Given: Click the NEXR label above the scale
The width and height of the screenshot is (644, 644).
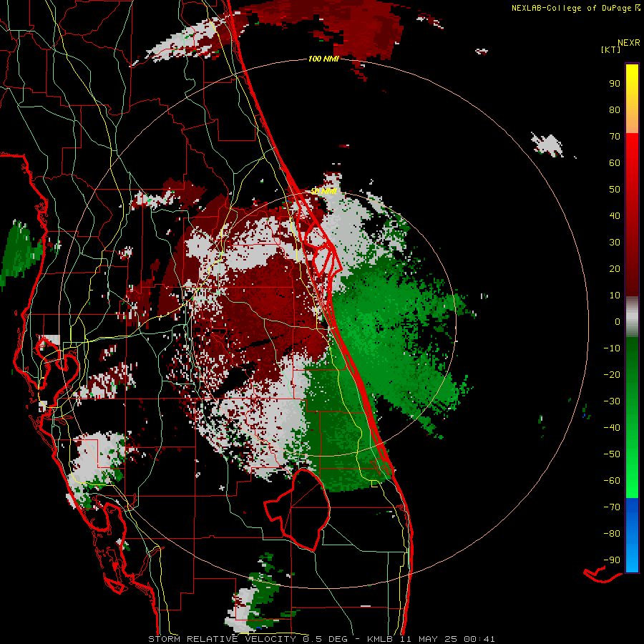Looking at the screenshot, I should 628,43.
